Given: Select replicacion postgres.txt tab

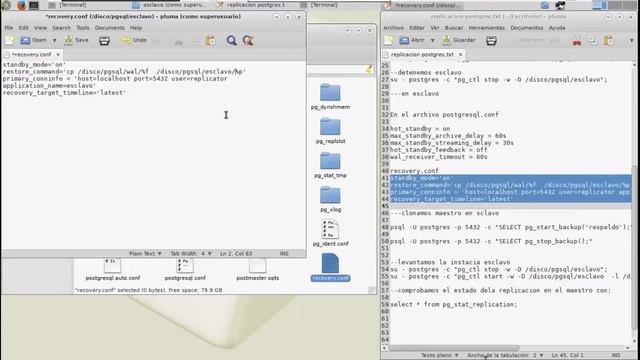Looking at the screenshot, I should click(x=422, y=54).
